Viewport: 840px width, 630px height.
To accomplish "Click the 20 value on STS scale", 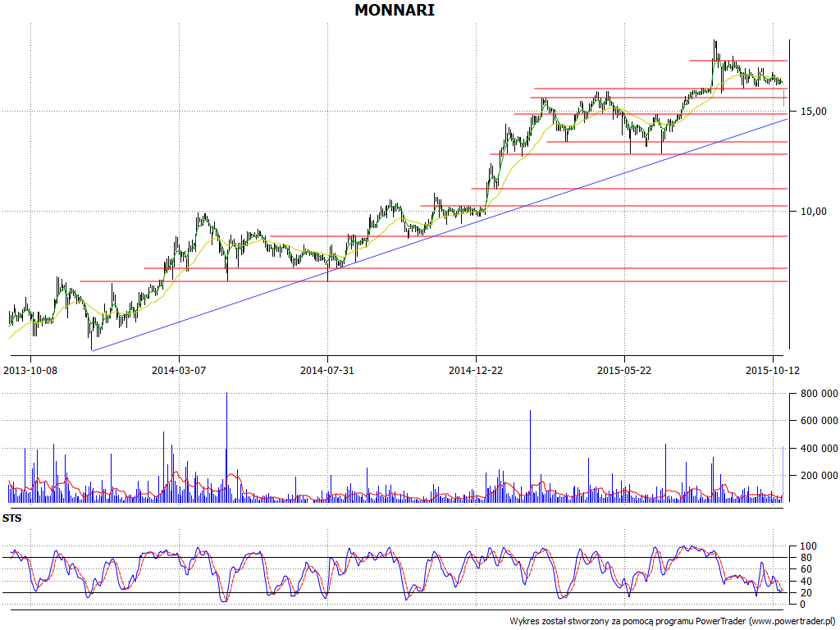I will pos(806,593).
